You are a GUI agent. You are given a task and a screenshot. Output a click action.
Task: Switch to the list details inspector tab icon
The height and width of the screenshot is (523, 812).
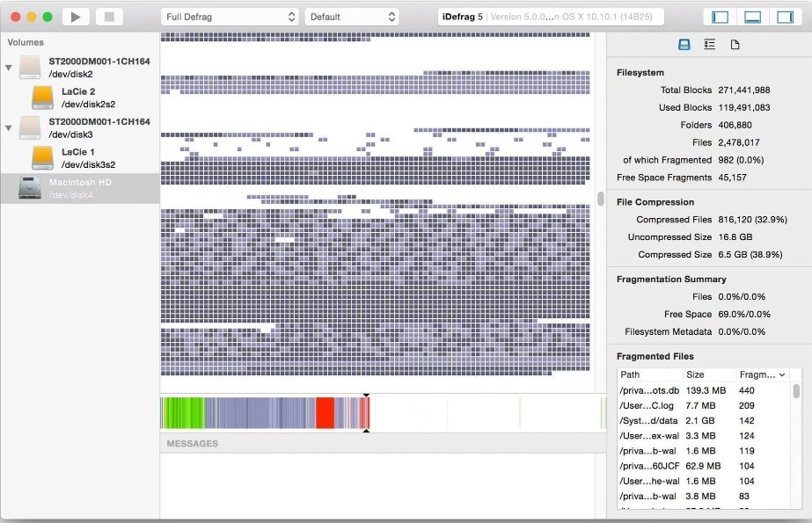coord(709,45)
